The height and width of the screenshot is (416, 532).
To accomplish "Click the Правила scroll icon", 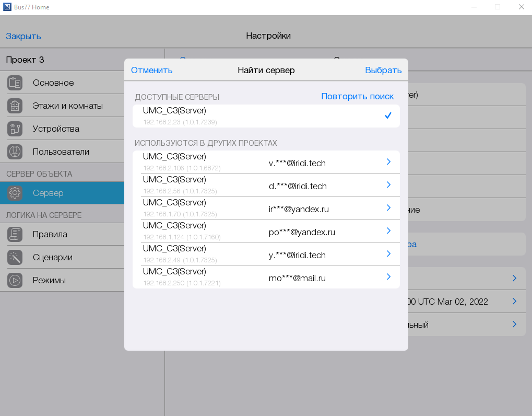I will pos(15,234).
